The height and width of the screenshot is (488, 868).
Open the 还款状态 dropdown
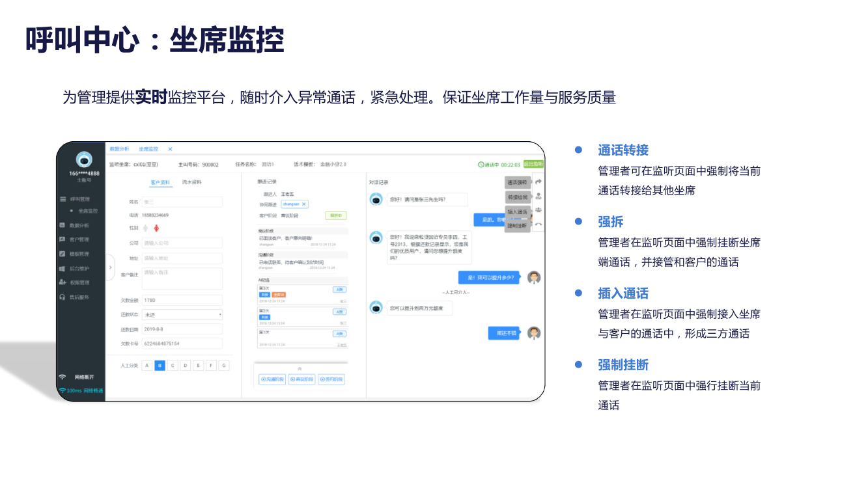point(182,314)
